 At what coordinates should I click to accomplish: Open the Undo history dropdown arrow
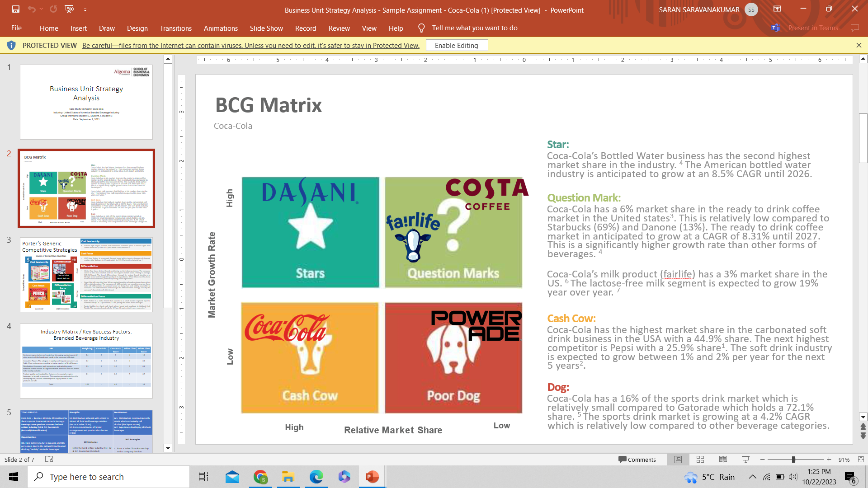41,9
